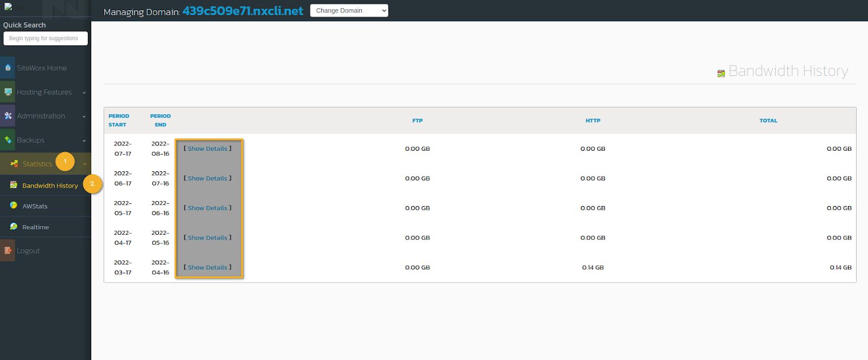
Task: Click period end date 2022-04-16
Action: coord(161,267)
